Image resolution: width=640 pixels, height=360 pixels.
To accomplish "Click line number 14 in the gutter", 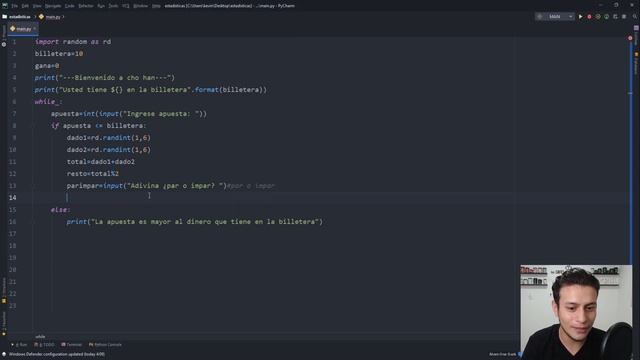I will pyautogui.click(x=13, y=198).
